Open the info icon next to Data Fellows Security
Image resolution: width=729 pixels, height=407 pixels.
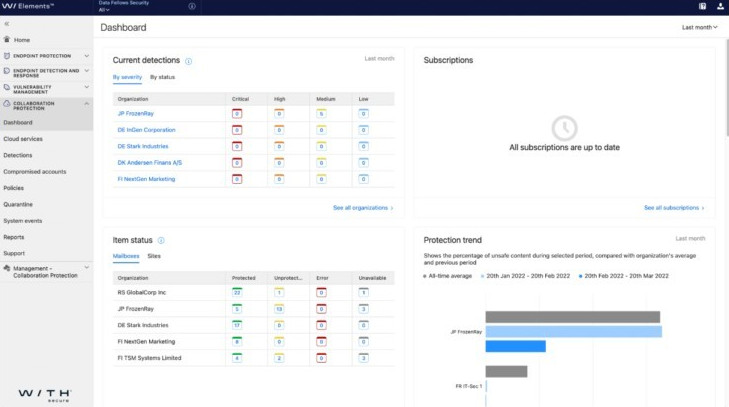[x=192, y=6]
